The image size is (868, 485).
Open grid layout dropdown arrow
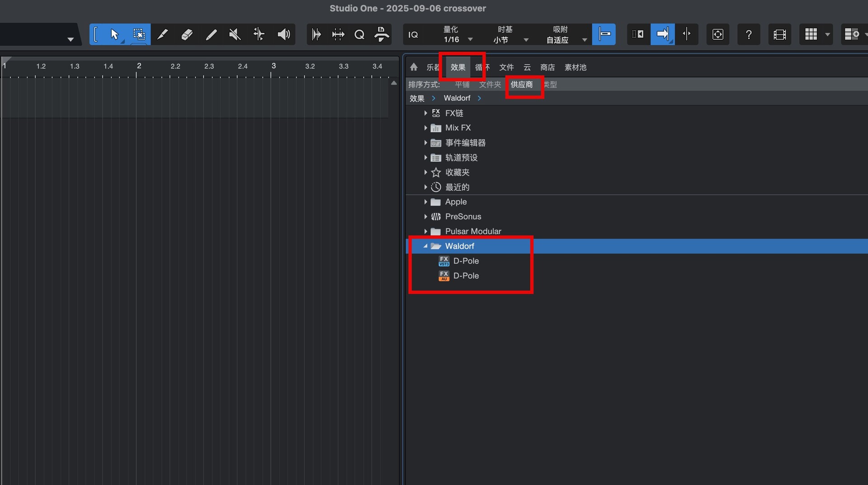click(827, 34)
